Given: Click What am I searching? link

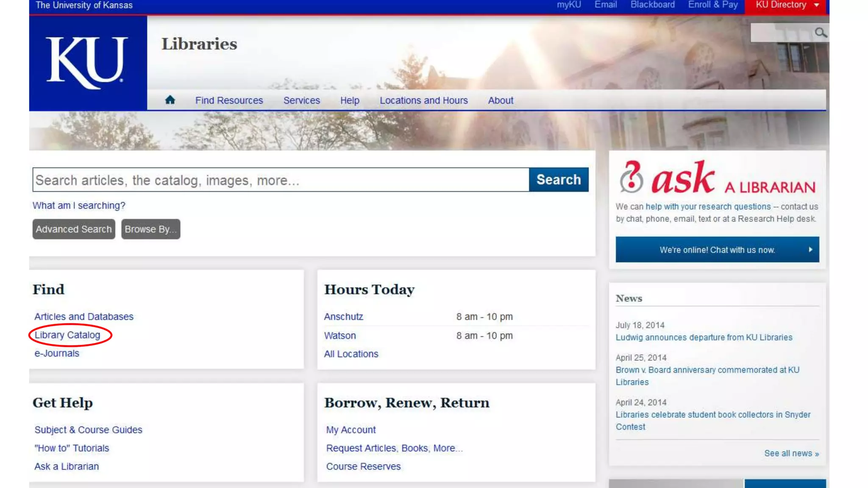Looking at the screenshot, I should (x=79, y=205).
